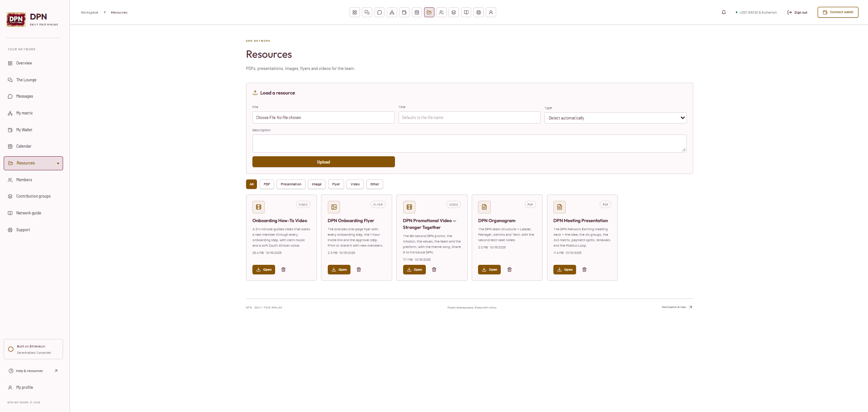Click the highlighted Resources folder icon in toolbar
The width and height of the screenshot is (868, 412).
click(429, 12)
